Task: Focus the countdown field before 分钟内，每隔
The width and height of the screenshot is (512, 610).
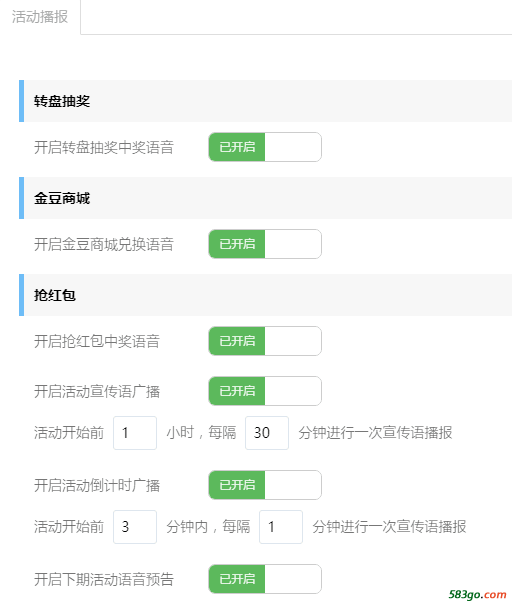Action: click(135, 527)
